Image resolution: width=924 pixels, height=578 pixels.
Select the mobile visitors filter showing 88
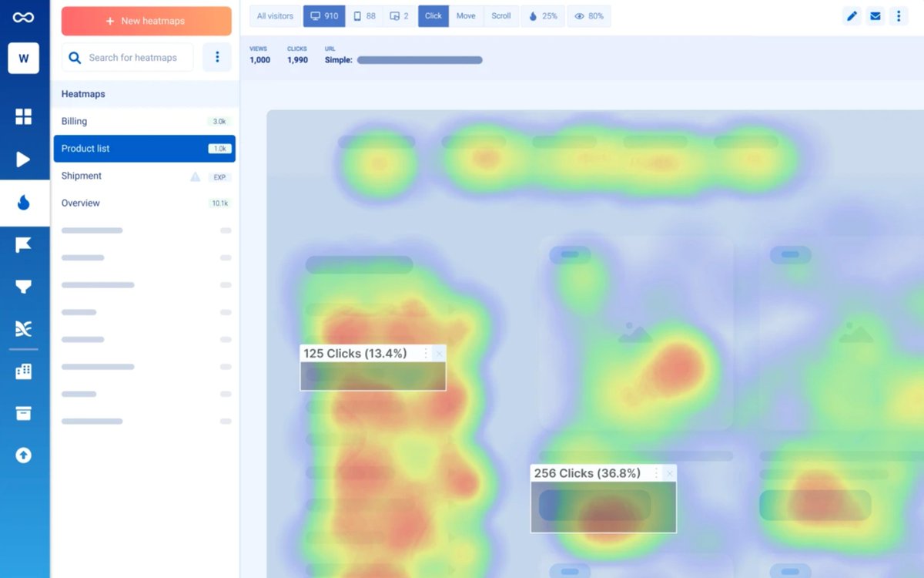tap(364, 15)
